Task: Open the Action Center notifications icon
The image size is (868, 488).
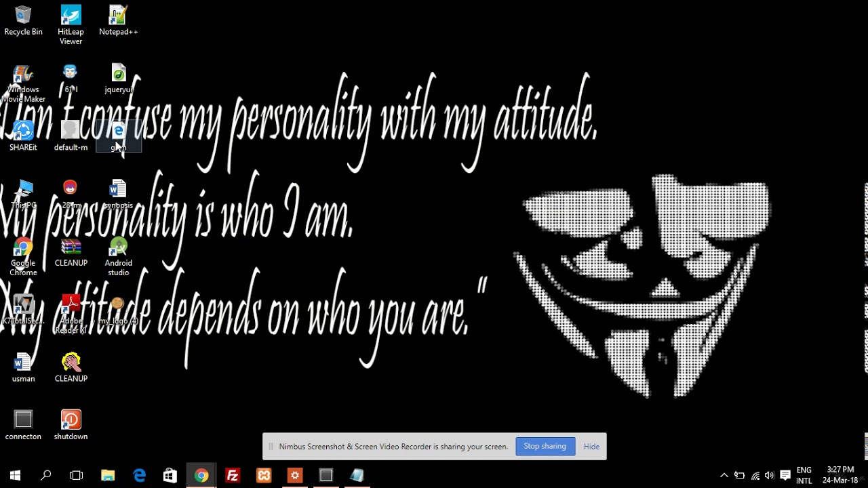Action: click(x=785, y=475)
